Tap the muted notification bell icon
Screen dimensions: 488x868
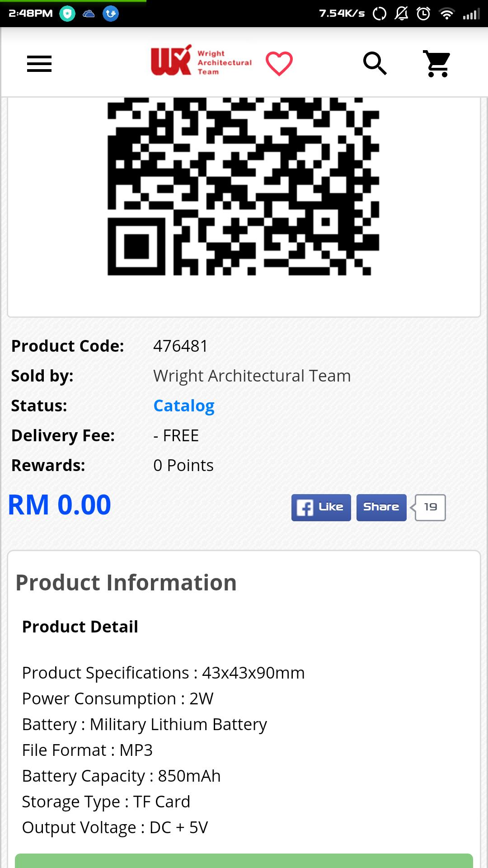coord(401,14)
